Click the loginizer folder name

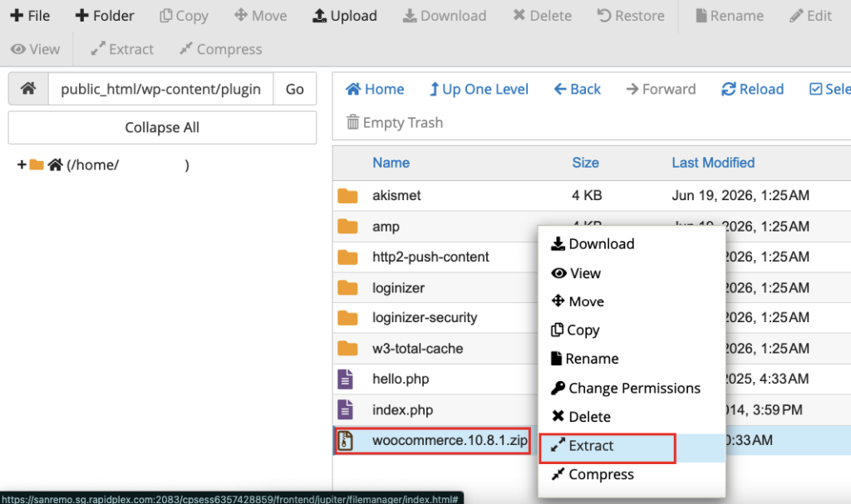(398, 288)
